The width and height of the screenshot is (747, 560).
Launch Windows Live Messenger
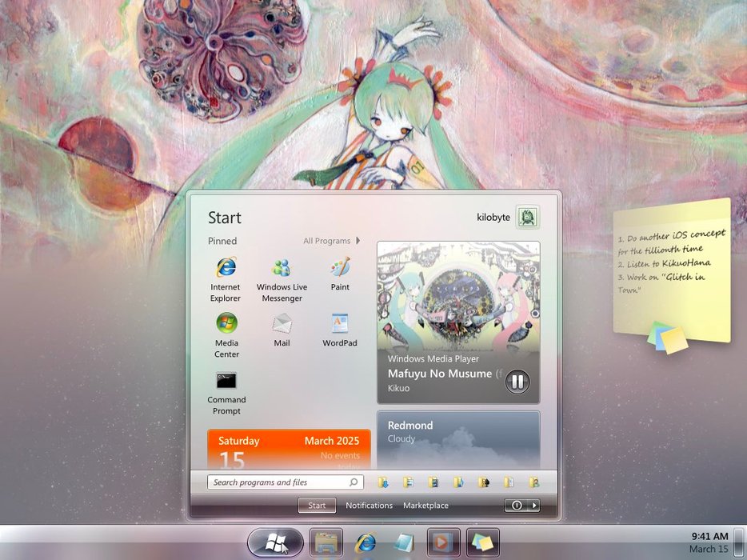click(x=282, y=280)
